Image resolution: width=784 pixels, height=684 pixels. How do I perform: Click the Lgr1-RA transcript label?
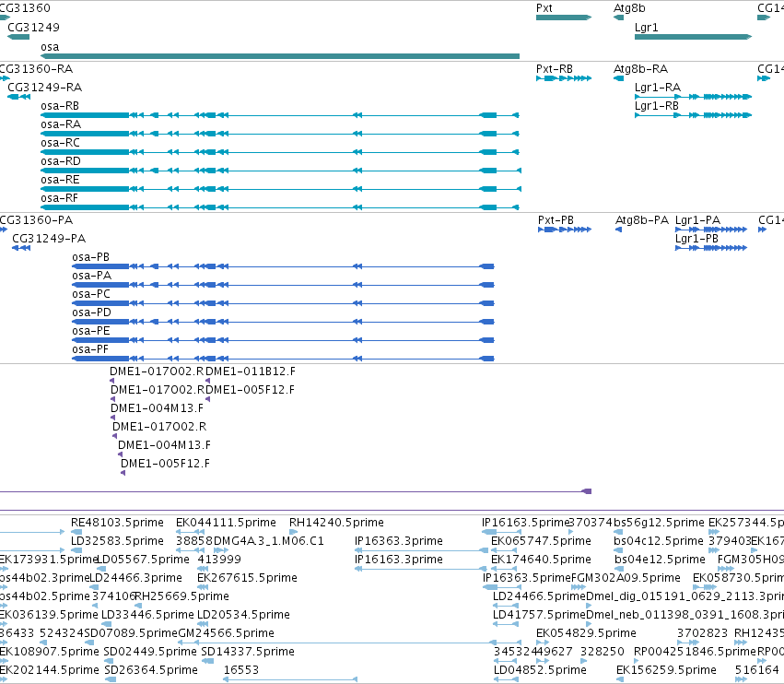coord(658,87)
